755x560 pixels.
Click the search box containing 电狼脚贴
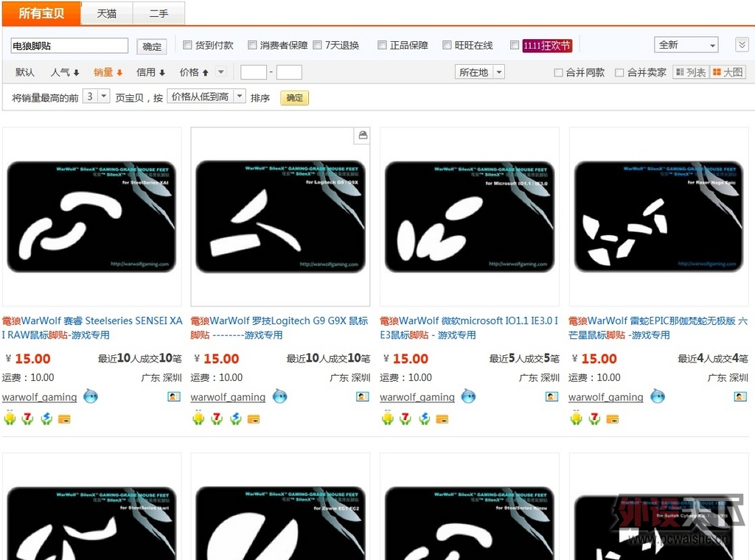click(x=69, y=46)
